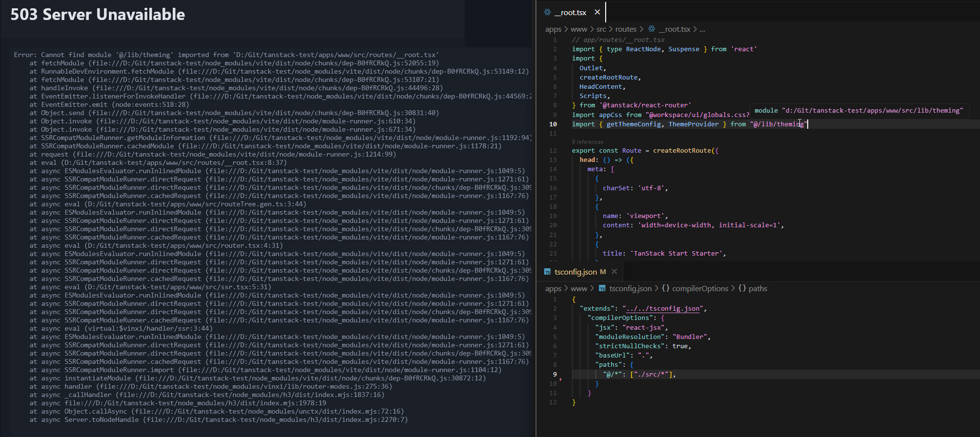Click the React icon in __root.tsx breadcrumb

652,29
